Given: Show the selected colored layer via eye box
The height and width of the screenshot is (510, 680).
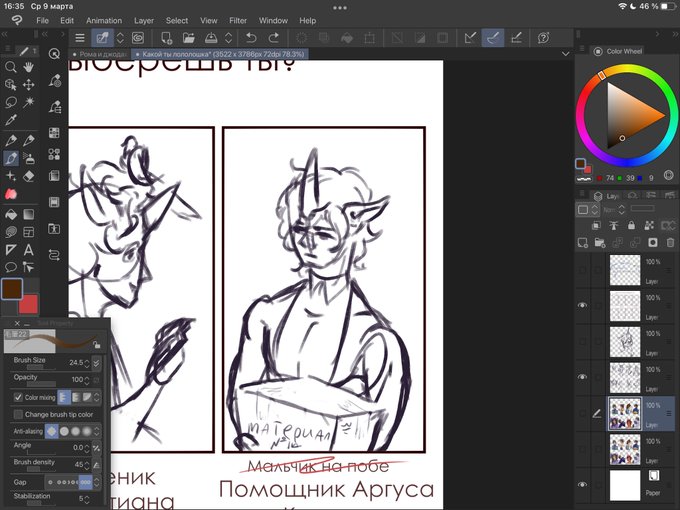Looking at the screenshot, I should (582, 413).
